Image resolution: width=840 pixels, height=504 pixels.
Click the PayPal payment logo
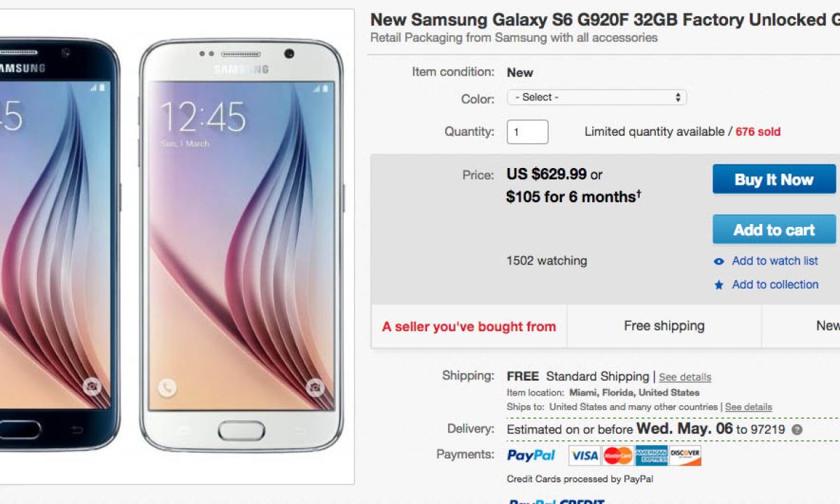[x=531, y=456]
